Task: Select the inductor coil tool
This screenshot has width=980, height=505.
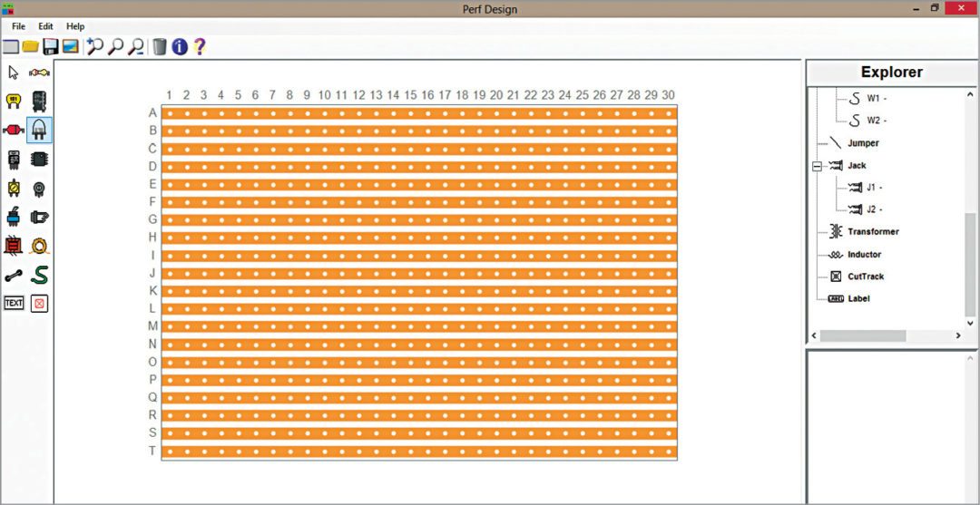Action: (39, 246)
